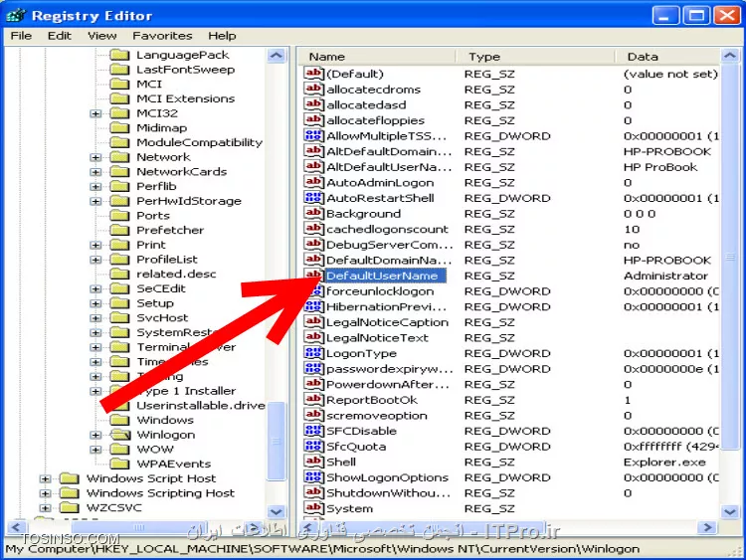Click the Registry Editor title bar icon

click(x=15, y=15)
